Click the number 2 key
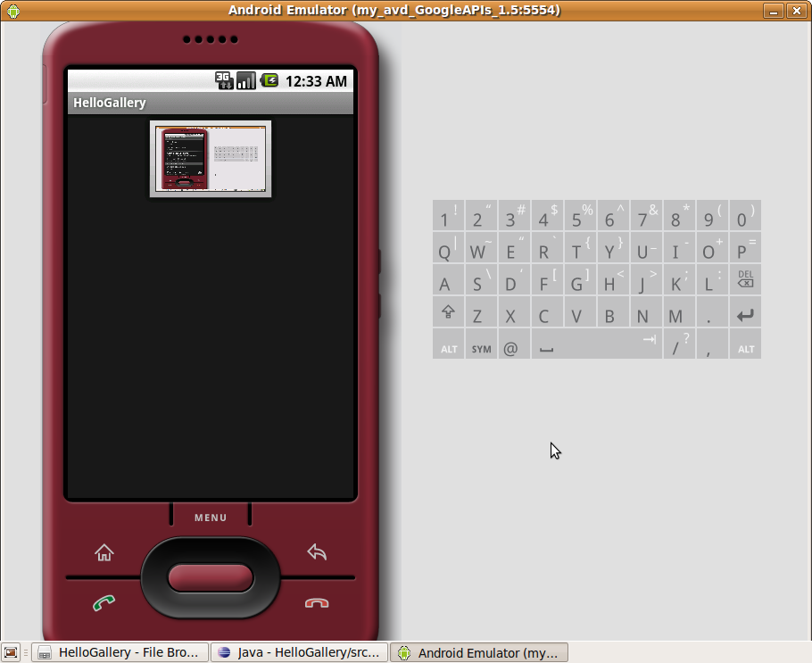Image resolution: width=812 pixels, height=663 pixels. (482, 215)
